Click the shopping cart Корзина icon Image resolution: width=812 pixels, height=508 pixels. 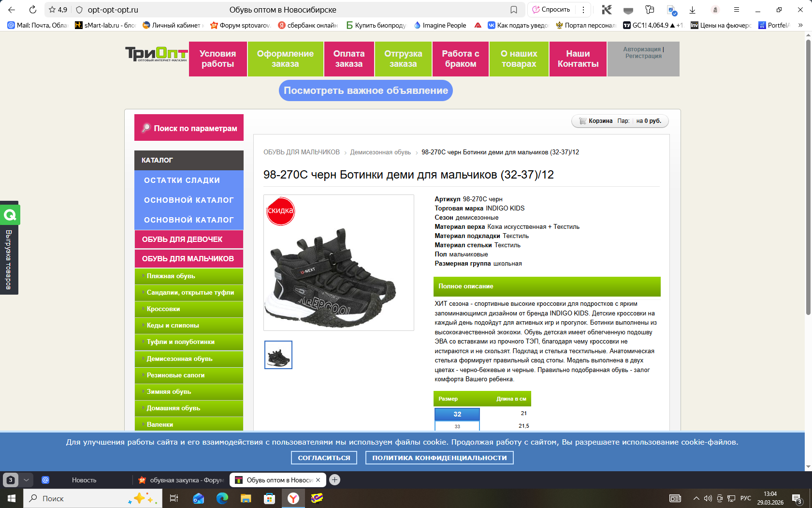(583, 121)
